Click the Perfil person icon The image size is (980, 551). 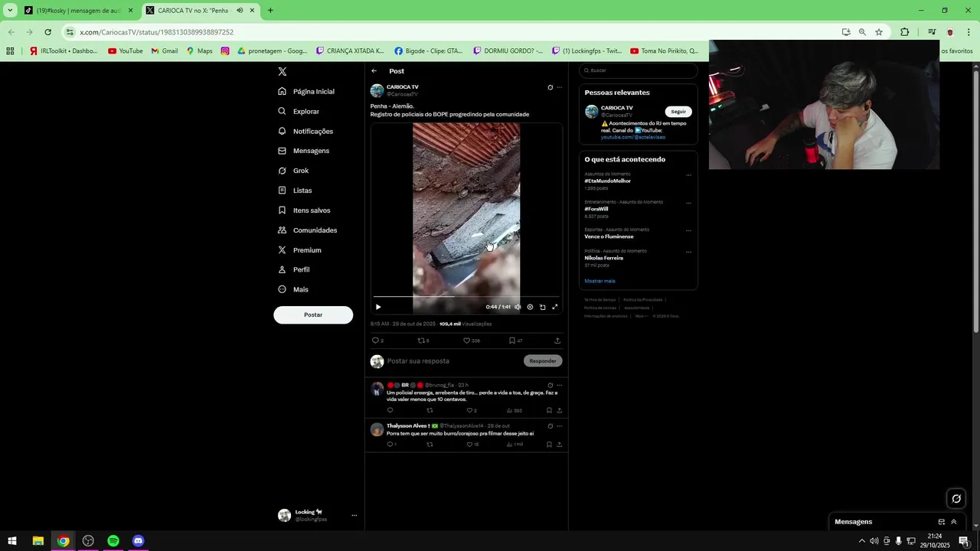pyautogui.click(x=283, y=269)
